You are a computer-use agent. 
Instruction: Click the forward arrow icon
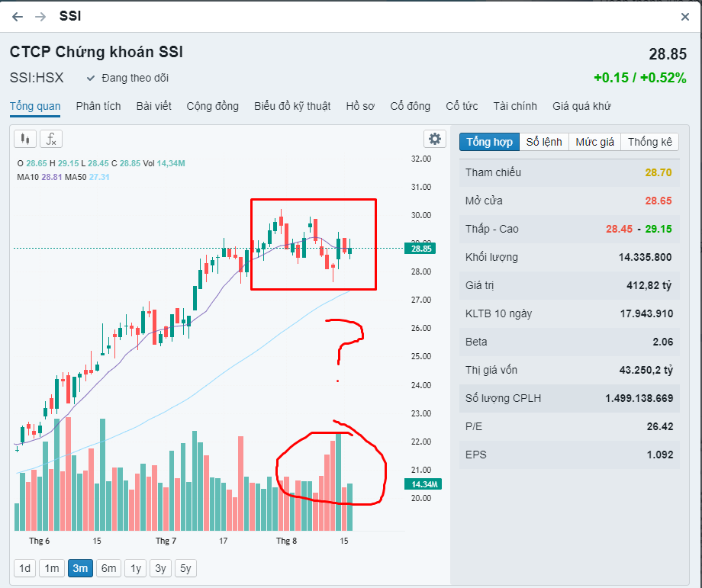(40, 17)
